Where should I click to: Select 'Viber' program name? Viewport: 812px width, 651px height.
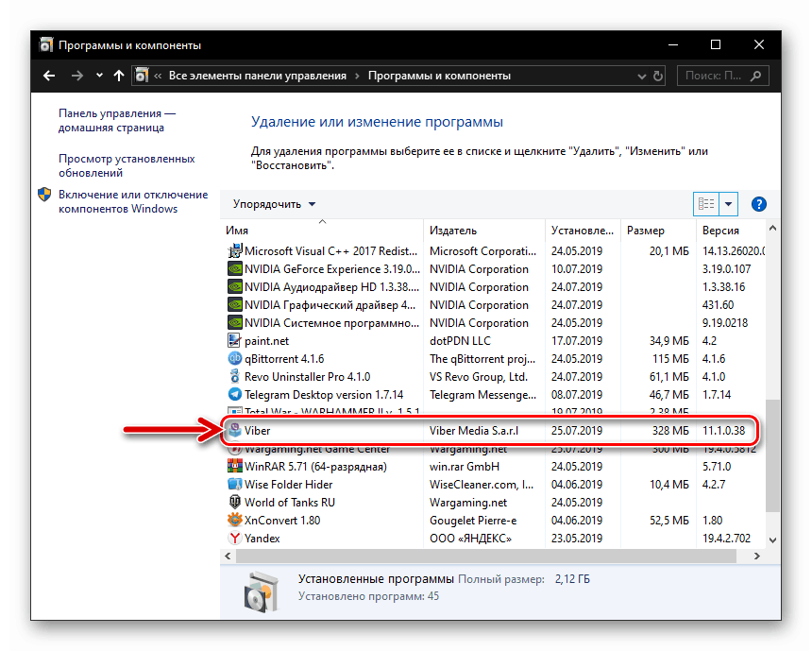258,431
